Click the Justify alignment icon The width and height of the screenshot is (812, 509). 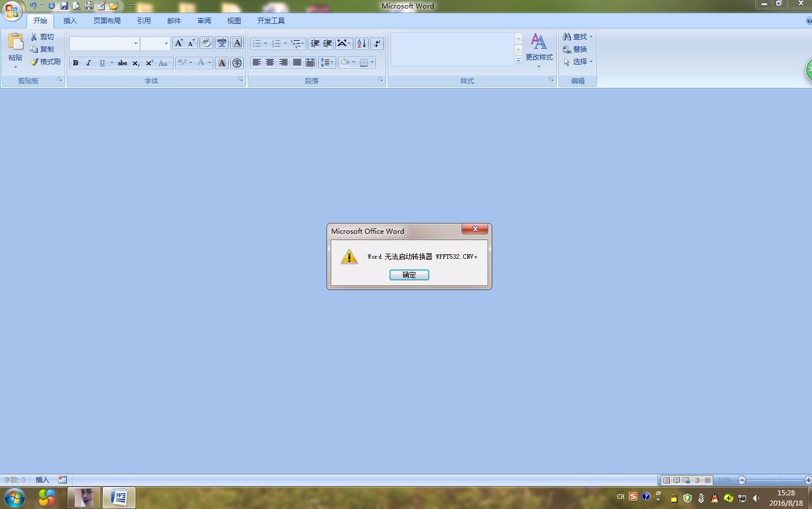(x=297, y=62)
